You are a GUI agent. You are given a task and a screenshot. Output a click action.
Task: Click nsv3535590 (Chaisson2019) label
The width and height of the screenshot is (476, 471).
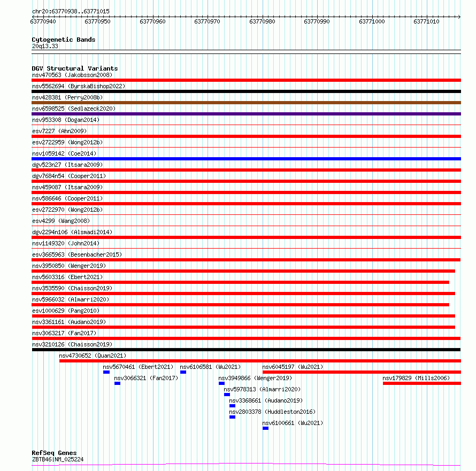tap(72, 288)
